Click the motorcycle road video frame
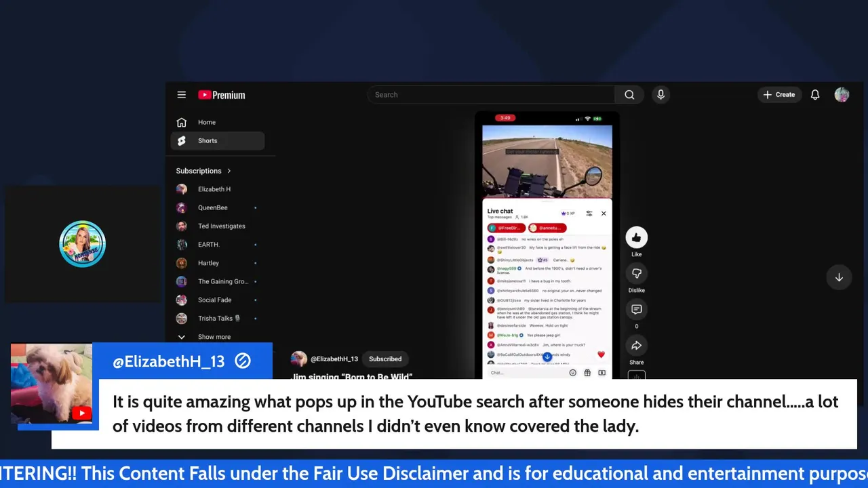 point(547,161)
